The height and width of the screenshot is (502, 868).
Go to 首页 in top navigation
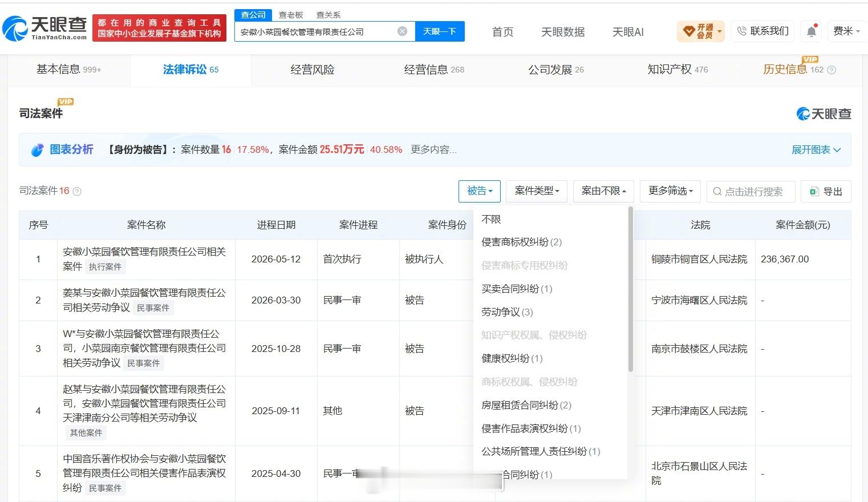click(503, 32)
